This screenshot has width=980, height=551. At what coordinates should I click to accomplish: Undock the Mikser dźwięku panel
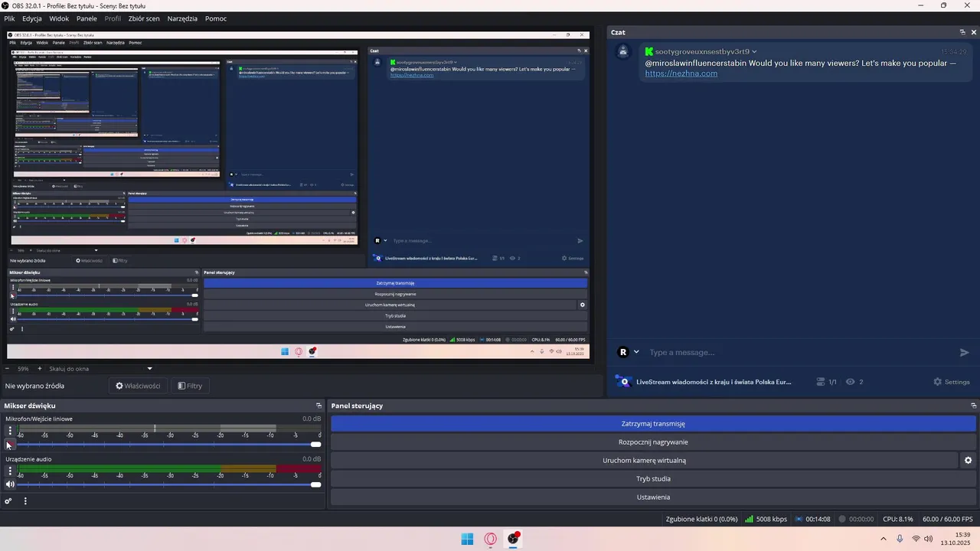pos(318,406)
